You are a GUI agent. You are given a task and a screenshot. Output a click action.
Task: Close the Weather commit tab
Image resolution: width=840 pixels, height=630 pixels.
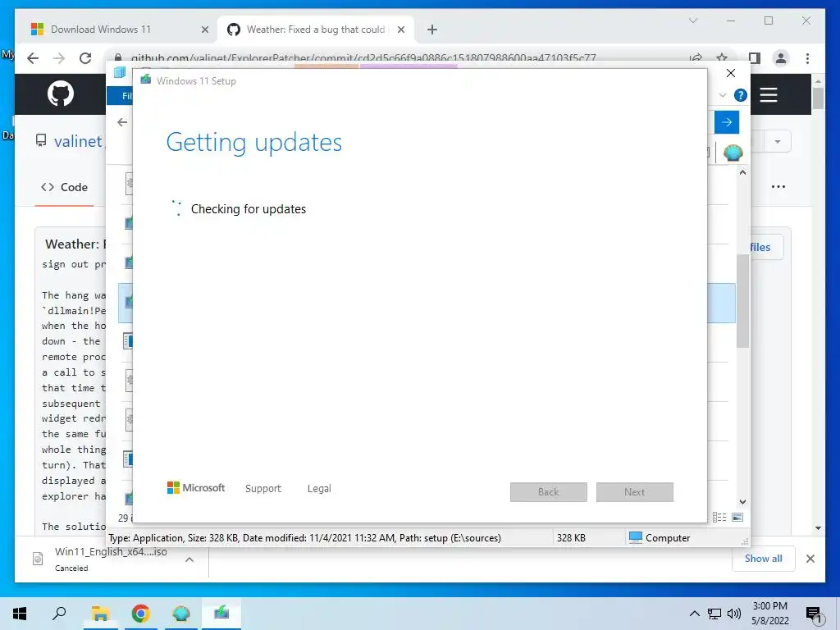400,30
